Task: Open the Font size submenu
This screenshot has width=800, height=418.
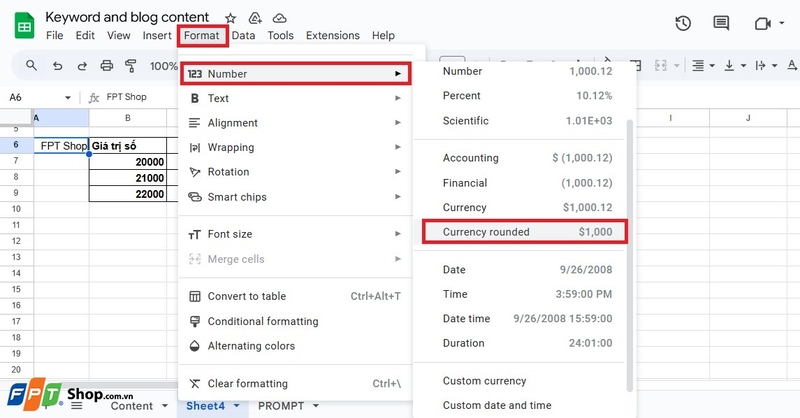Action: click(295, 234)
